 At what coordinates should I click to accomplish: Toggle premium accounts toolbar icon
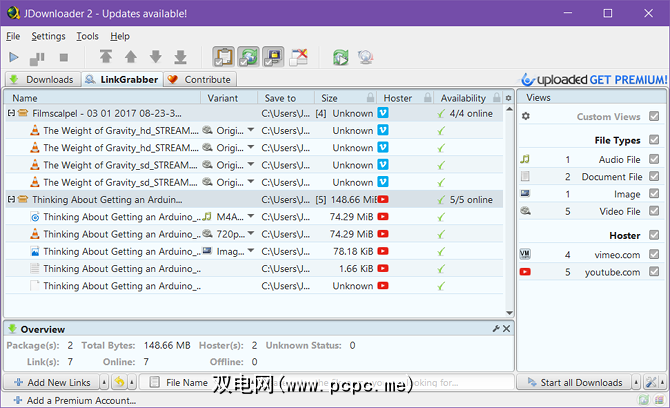273,57
